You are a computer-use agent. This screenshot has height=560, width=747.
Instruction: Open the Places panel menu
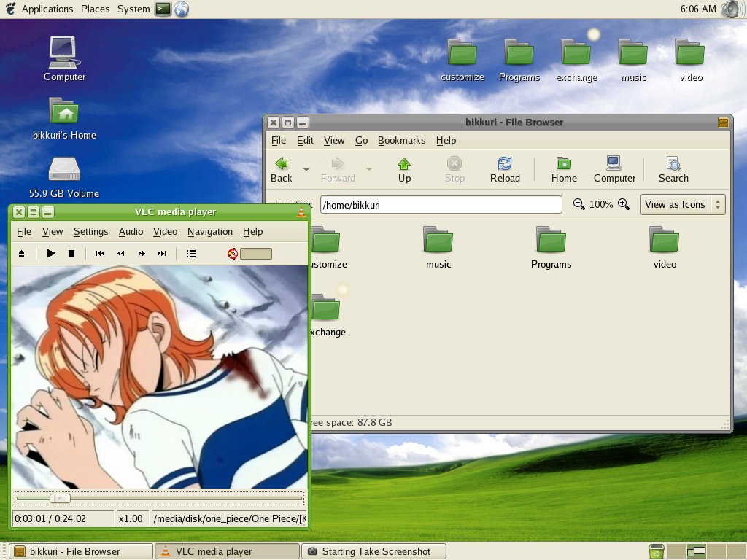96,9
